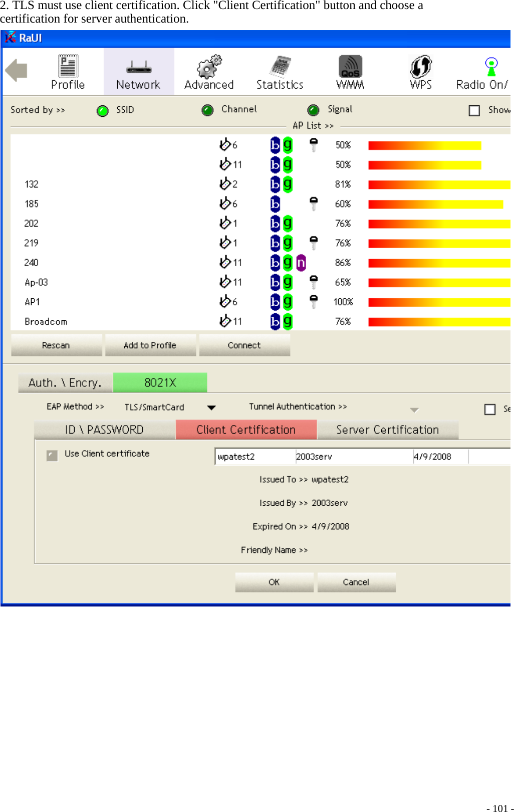
Task: Select the 219 network row
Action: (261, 243)
